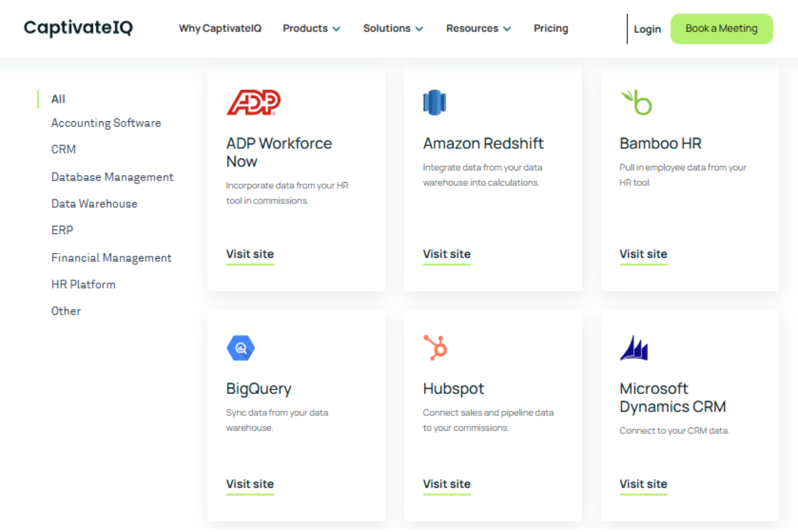The height and width of the screenshot is (532, 798).
Task: Click the Hubspot sprocket logo
Action: [436, 348]
